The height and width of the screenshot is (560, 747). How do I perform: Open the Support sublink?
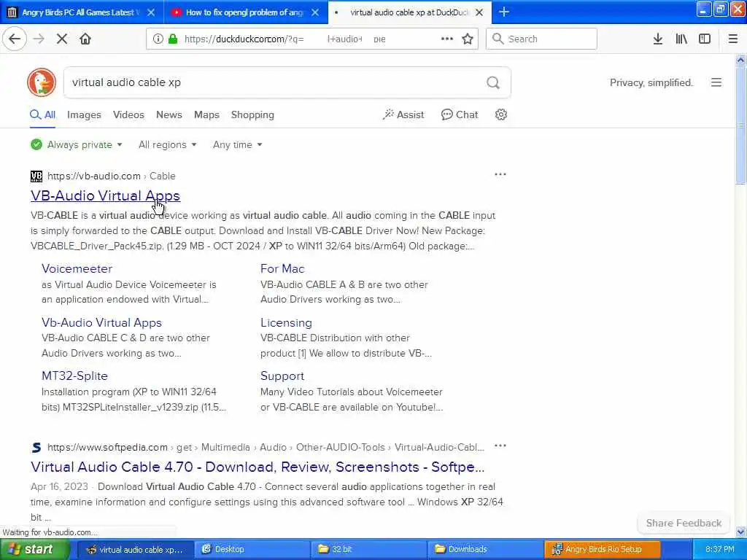click(x=282, y=376)
